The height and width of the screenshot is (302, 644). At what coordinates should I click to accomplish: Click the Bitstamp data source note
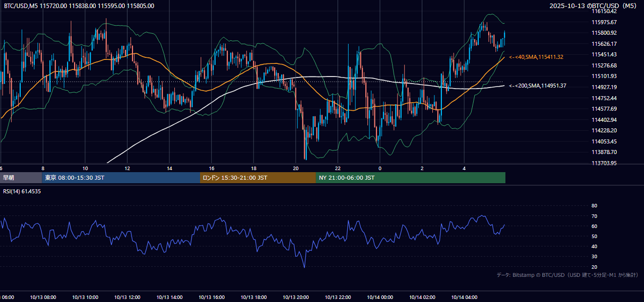[567, 275]
